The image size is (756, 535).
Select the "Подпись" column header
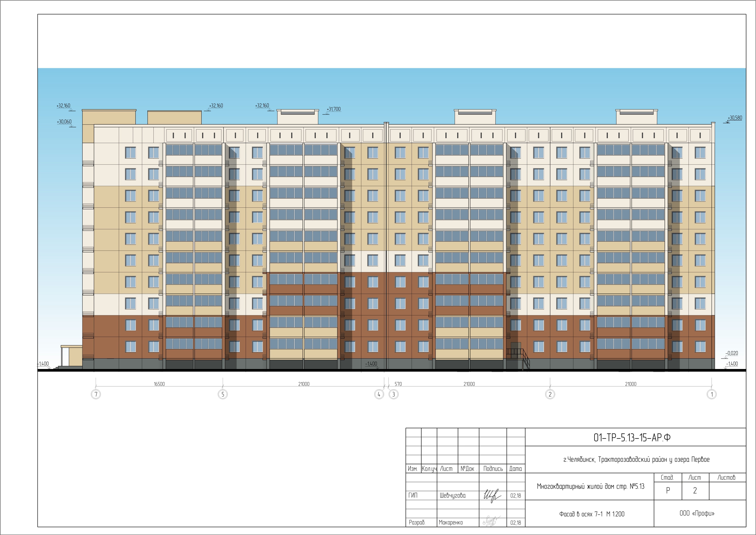pos(493,469)
